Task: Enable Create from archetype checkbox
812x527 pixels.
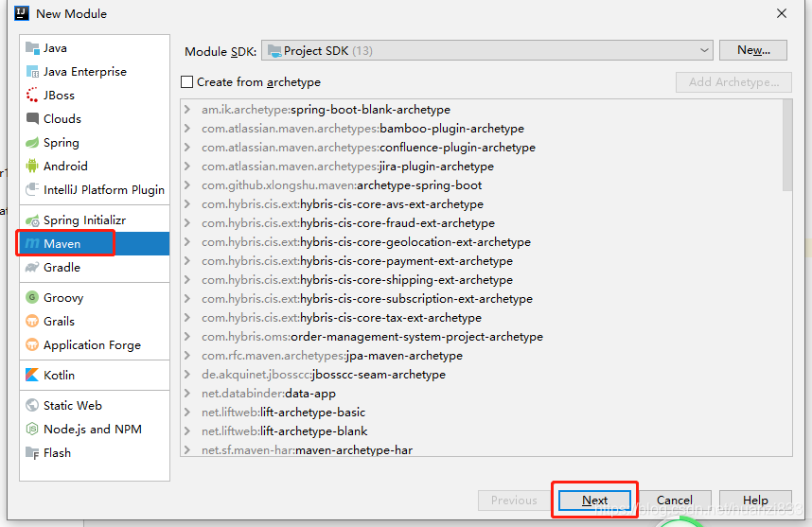Action: coord(187,81)
